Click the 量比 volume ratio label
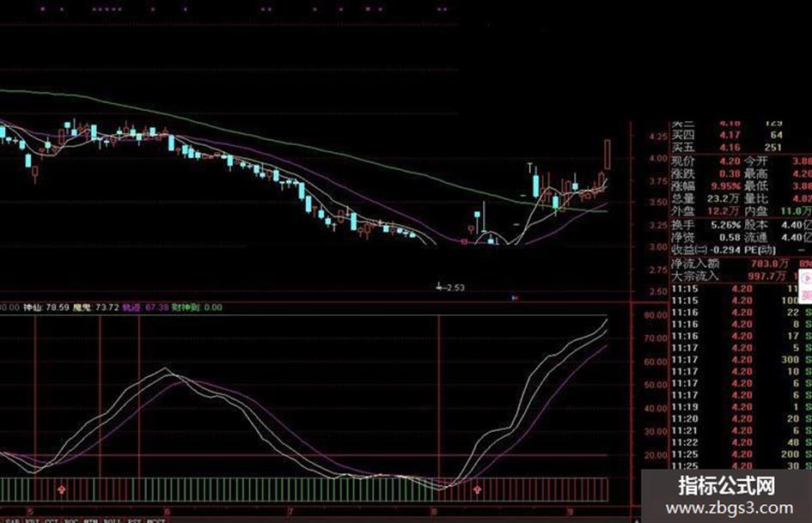The image size is (812, 523). tap(755, 199)
